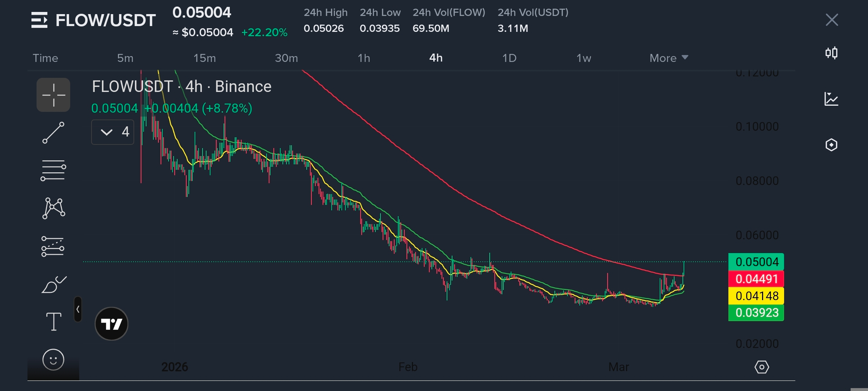Switch to the 15m timeframe tab
This screenshot has height=391, width=868.
coord(204,58)
